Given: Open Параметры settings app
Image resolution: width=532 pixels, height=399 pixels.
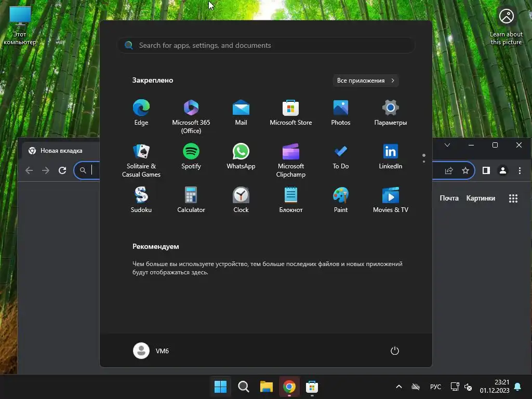Looking at the screenshot, I should click(x=391, y=113).
